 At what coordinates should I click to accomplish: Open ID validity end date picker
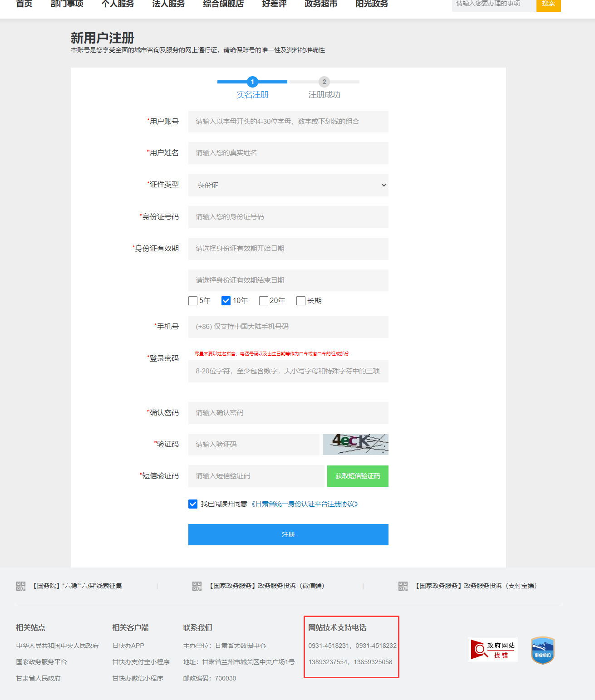point(288,280)
